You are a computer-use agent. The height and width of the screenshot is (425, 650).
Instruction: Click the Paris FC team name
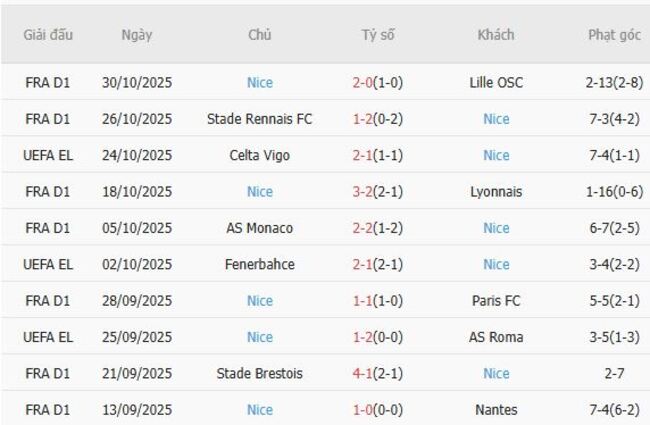496,301
